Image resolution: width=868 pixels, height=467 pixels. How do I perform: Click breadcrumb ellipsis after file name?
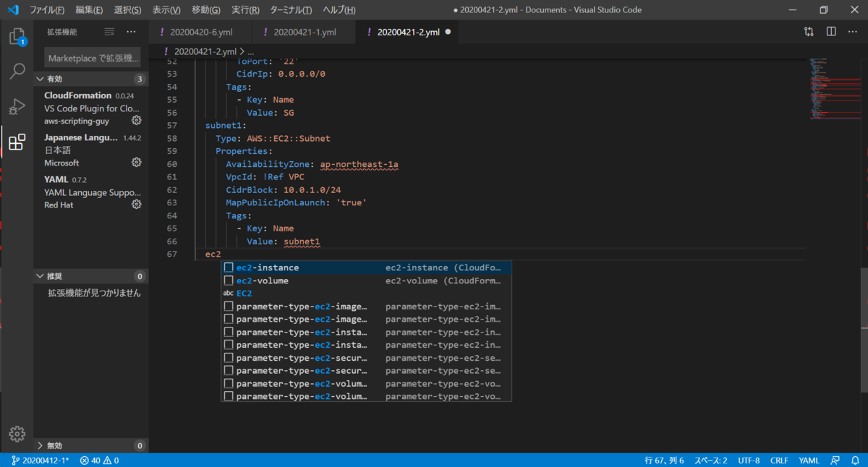[250, 51]
